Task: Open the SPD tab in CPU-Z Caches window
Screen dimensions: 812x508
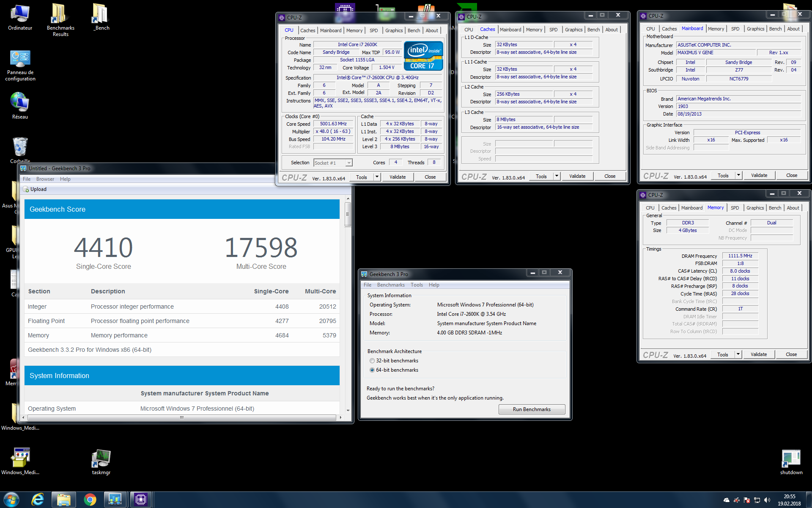Action: coord(553,30)
